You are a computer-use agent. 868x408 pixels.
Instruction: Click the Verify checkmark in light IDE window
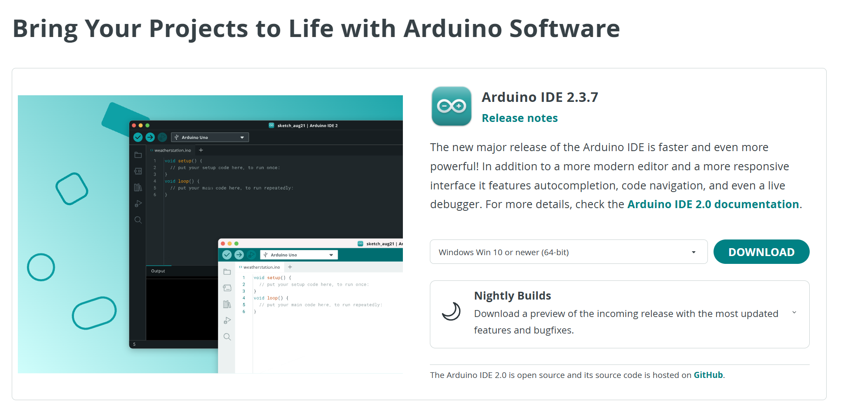227,255
